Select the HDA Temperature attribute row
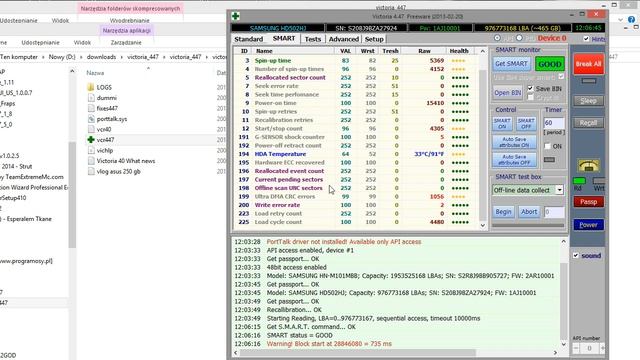 click(356, 154)
